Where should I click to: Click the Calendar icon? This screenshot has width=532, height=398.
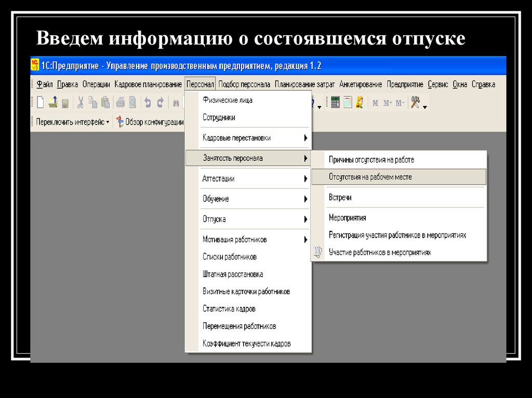[x=347, y=102]
